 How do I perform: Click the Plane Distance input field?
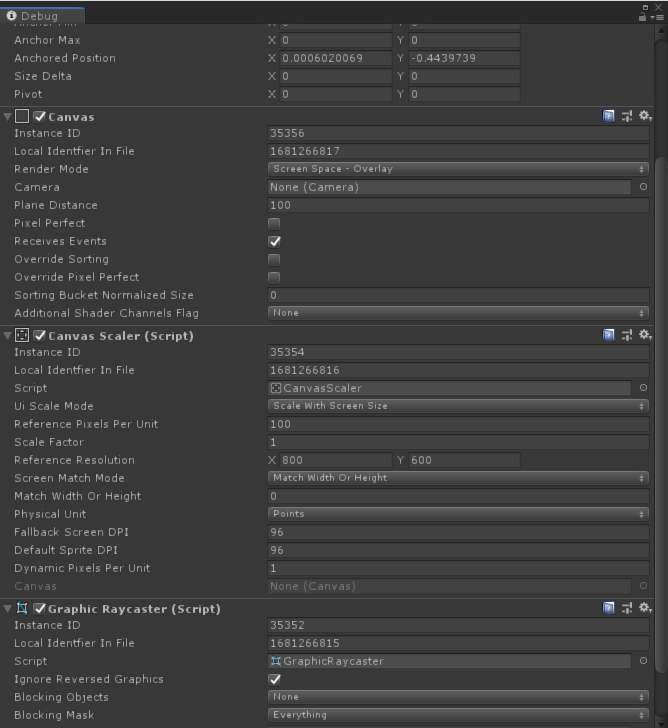point(458,205)
